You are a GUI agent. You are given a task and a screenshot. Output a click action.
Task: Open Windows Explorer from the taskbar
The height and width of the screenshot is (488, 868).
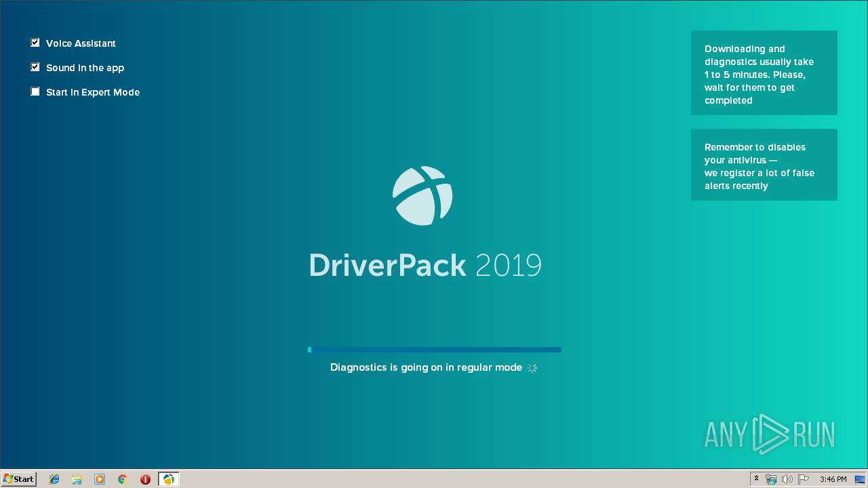coord(77,479)
